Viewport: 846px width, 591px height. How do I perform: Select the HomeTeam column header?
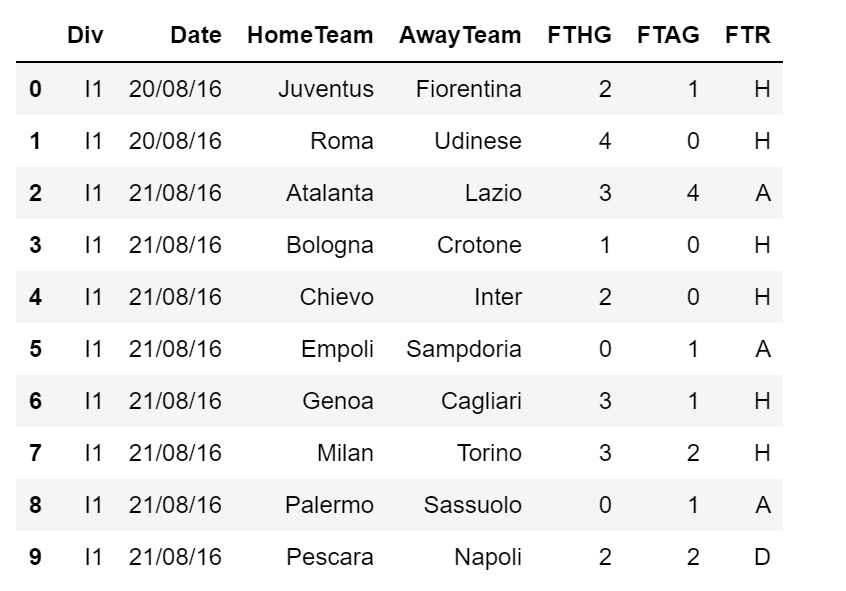point(310,35)
